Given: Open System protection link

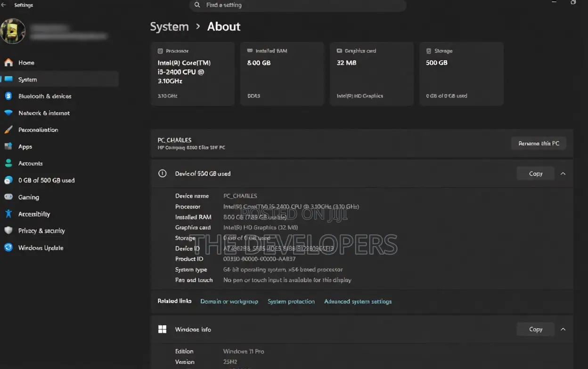Looking at the screenshot, I should tap(291, 301).
